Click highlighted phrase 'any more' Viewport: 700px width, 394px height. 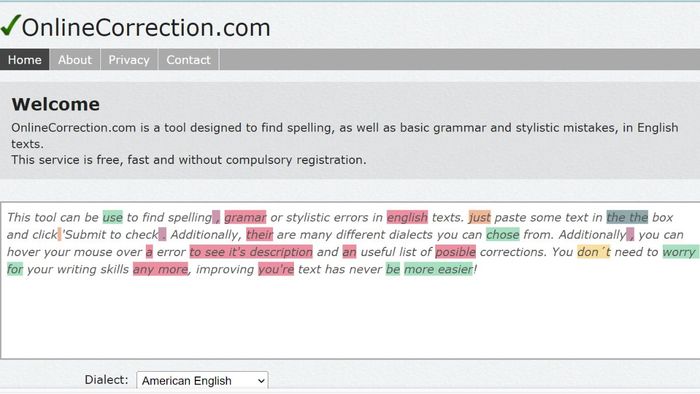[160, 270]
